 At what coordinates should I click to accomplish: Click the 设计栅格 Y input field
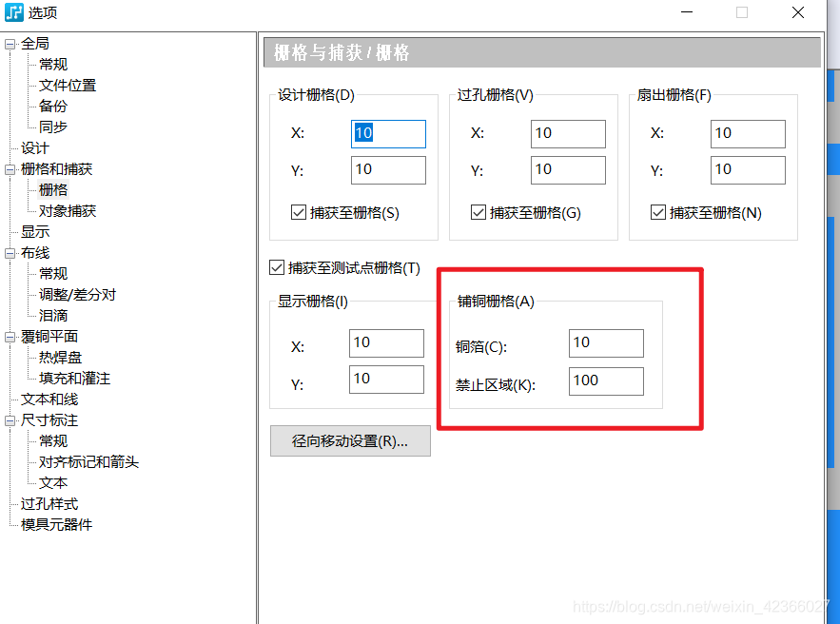[388, 169]
